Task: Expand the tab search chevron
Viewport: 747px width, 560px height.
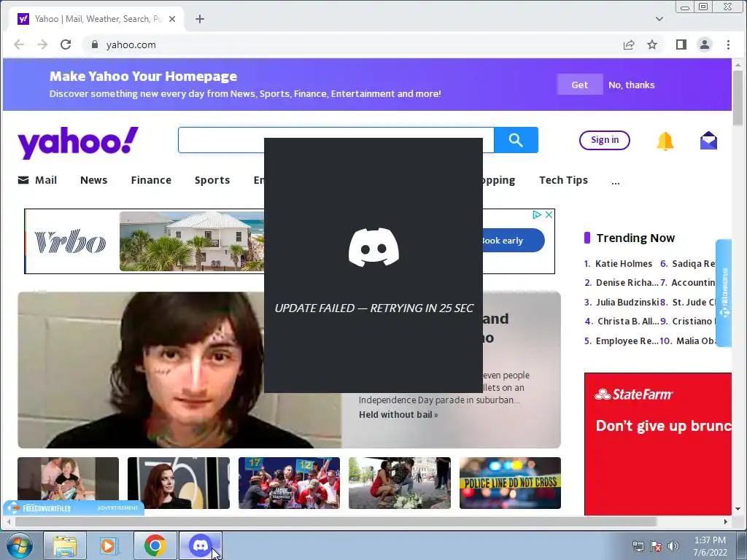Action: click(659, 19)
